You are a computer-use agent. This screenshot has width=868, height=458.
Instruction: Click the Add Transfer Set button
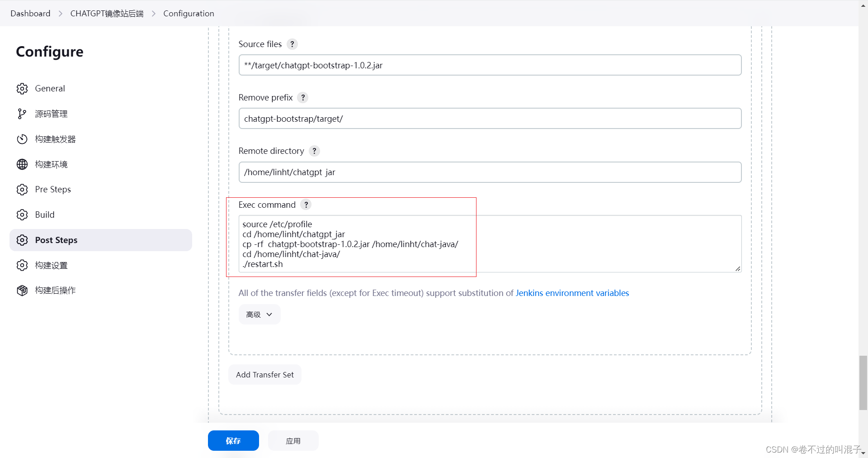click(265, 375)
